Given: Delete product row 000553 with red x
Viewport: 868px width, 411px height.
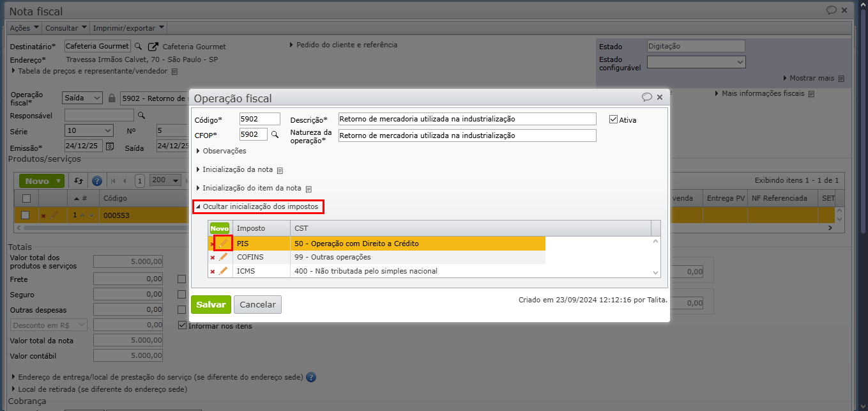Looking at the screenshot, I should [43, 216].
